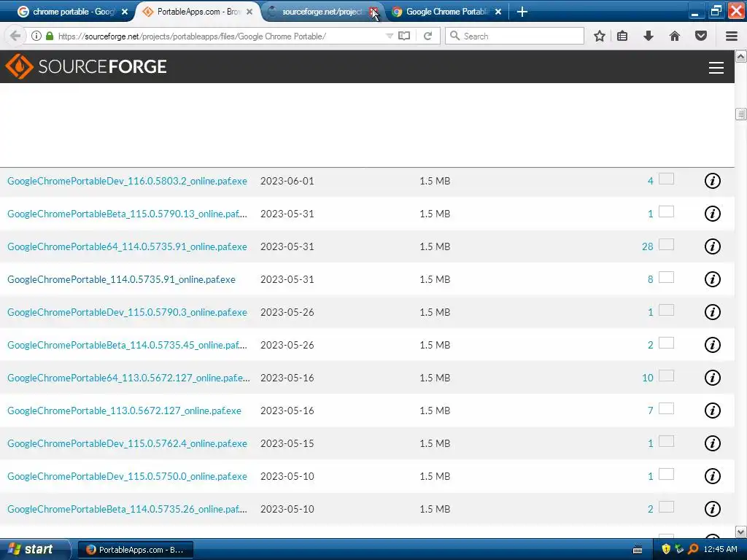Open Firefox hamburger menu
This screenshot has height=560, width=747.
click(732, 36)
